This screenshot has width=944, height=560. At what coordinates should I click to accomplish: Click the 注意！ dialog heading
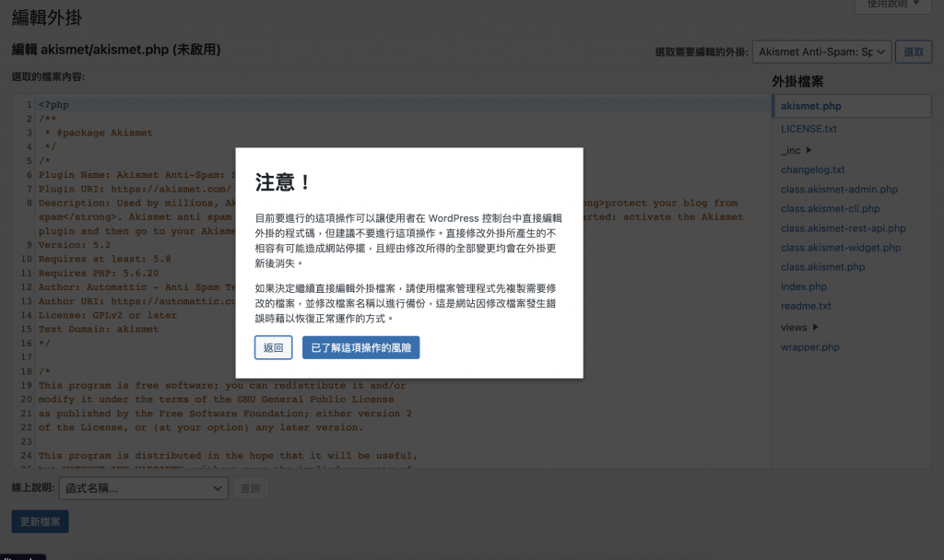[x=282, y=181]
